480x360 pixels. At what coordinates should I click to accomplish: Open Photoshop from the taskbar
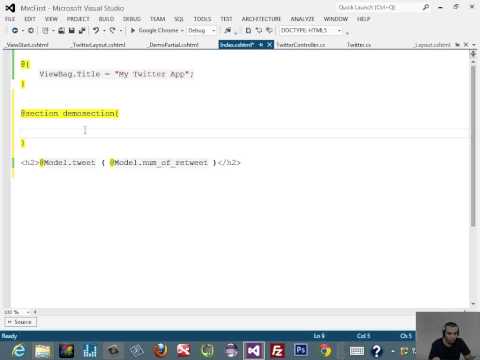(x=301, y=350)
